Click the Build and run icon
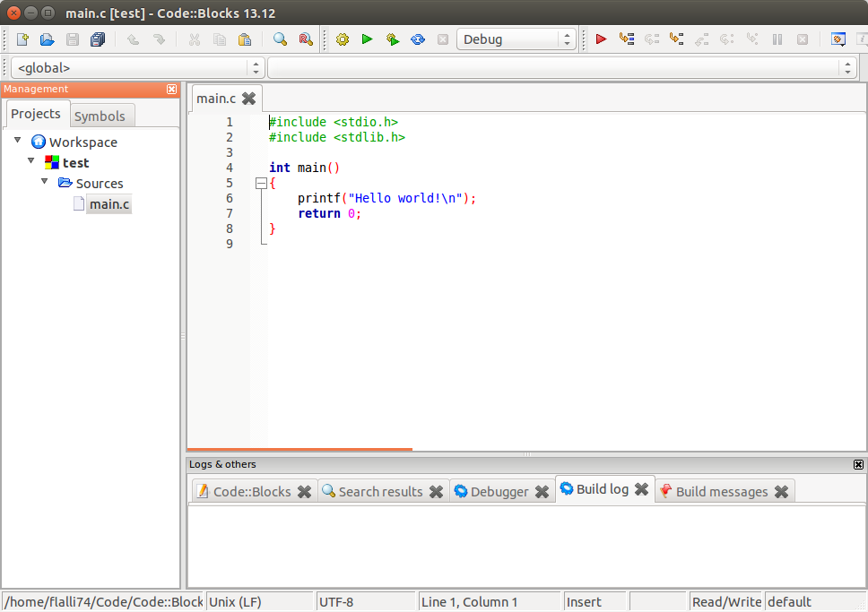868x612 pixels. tap(393, 39)
